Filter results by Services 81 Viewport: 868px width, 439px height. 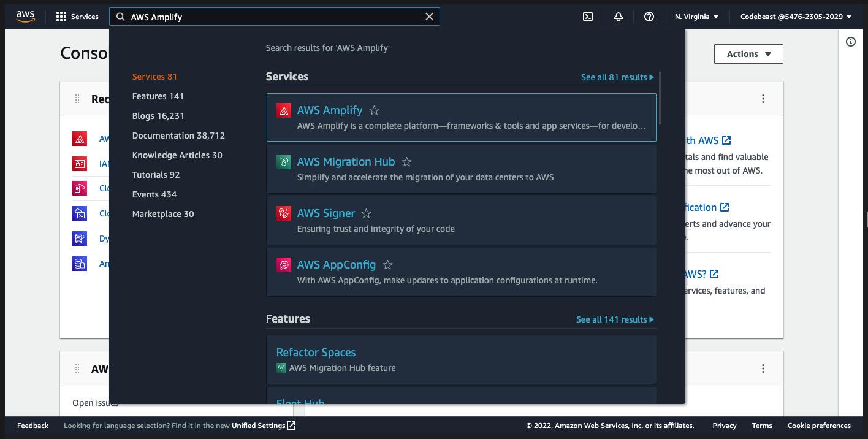[154, 77]
